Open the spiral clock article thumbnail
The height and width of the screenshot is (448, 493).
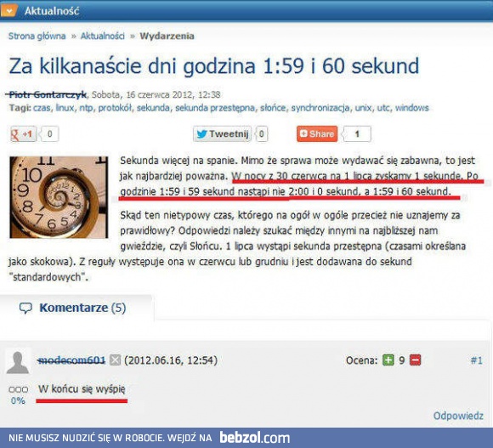59,197
